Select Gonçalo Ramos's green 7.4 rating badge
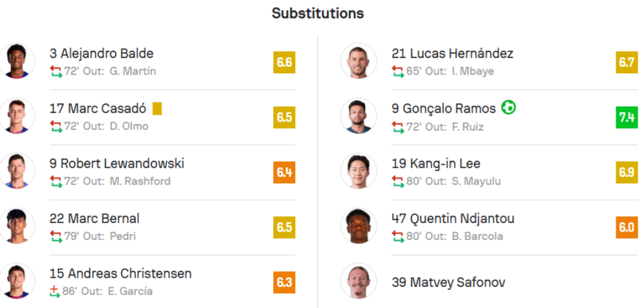 tap(627, 117)
